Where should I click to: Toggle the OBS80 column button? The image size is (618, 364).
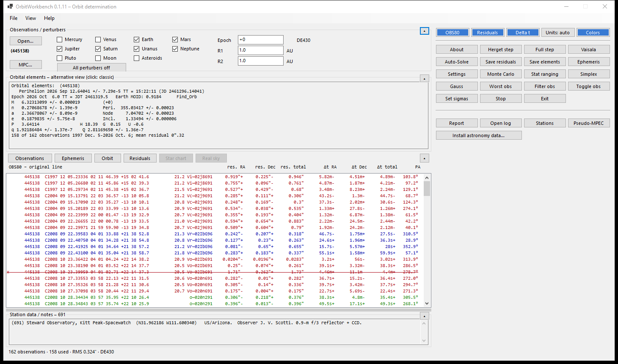pyautogui.click(x=452, y=33)
